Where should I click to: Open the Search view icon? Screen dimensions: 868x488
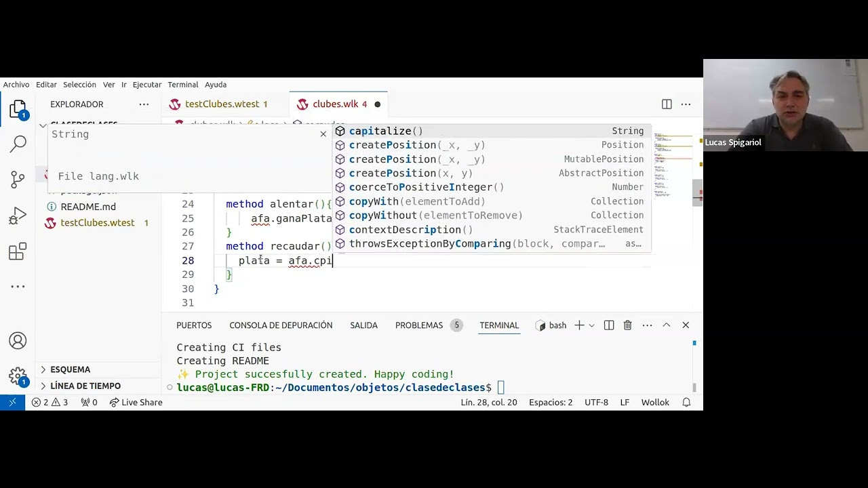click(18, 144)
